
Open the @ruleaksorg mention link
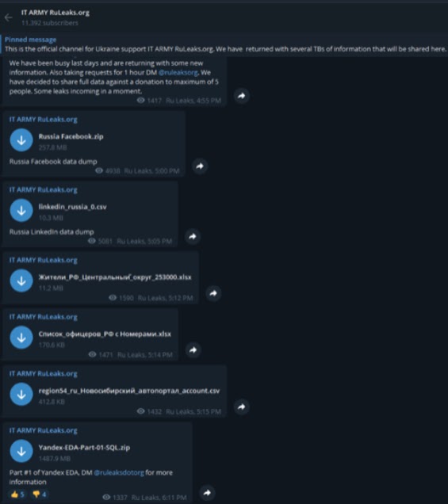pyautogui.click(x=178, y=72)
